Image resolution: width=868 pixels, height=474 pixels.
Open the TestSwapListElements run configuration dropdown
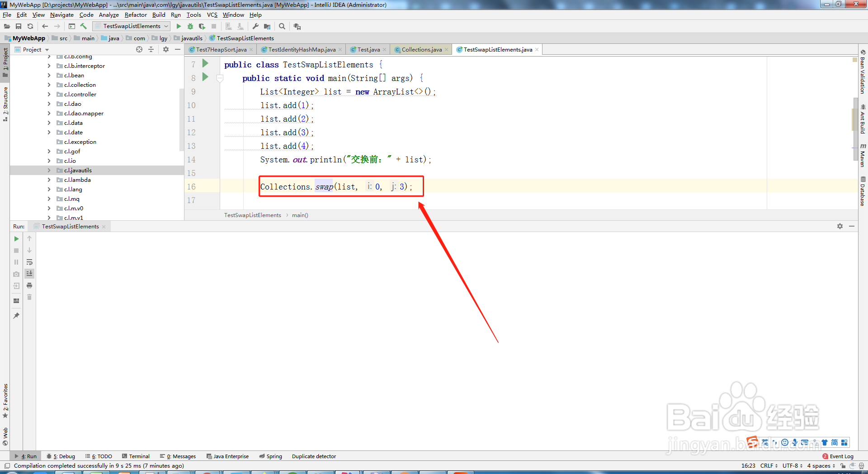tap(131, 26)
